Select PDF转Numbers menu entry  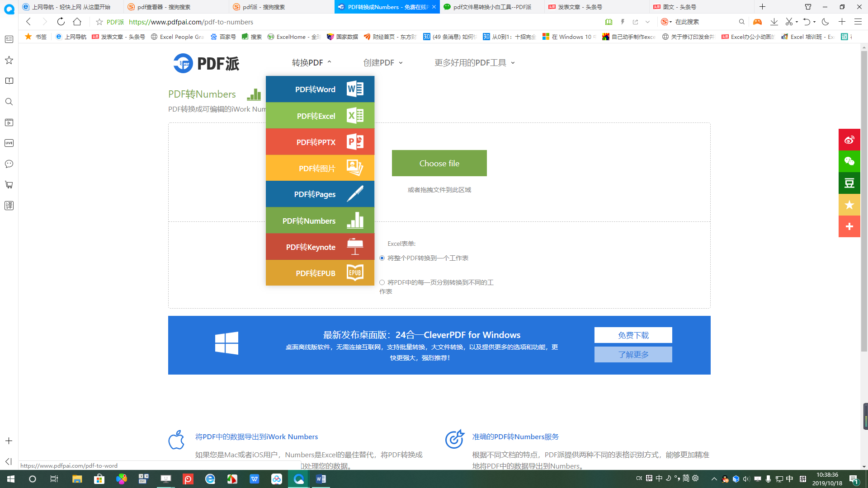click(x=320, y=220)
